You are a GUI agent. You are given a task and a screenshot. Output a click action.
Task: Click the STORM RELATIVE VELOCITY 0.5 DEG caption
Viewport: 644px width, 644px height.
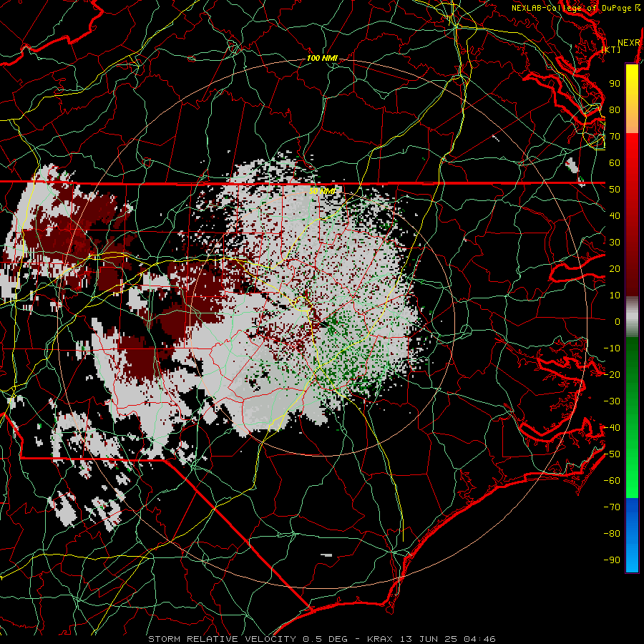[248, 639]
